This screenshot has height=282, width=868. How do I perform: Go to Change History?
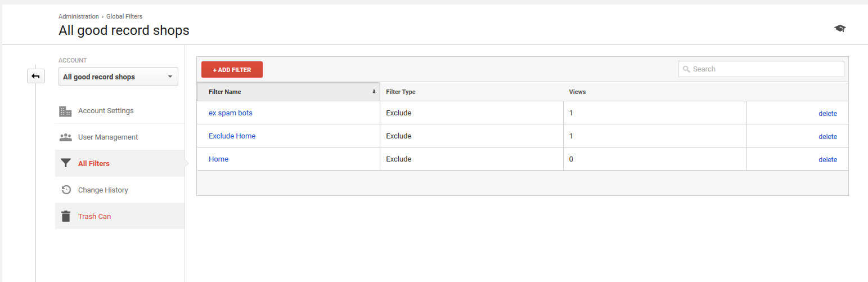point(103,190)
